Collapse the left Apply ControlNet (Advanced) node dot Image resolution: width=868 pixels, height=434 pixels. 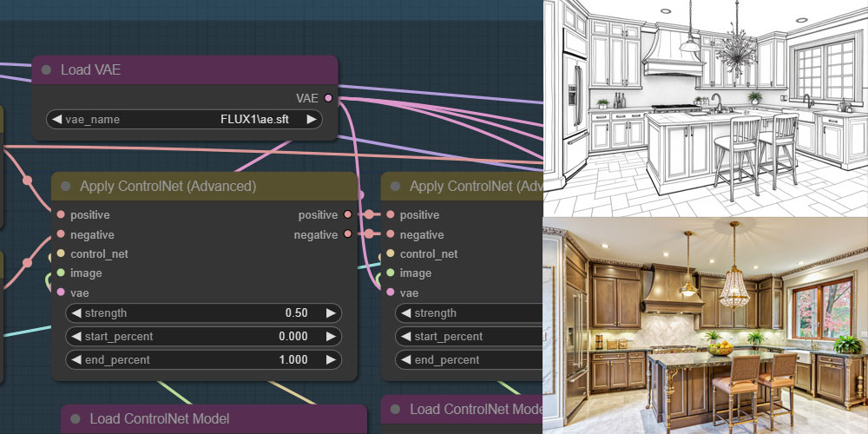pos(66,186)
